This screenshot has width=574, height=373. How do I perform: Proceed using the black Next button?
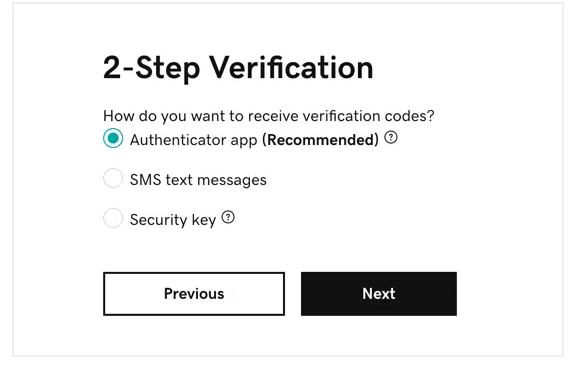pos(379,294)
